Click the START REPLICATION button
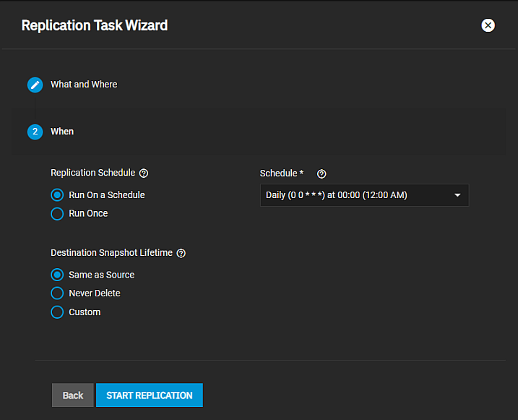The height and width of the screenshot is (420, 518). (150, 395)
